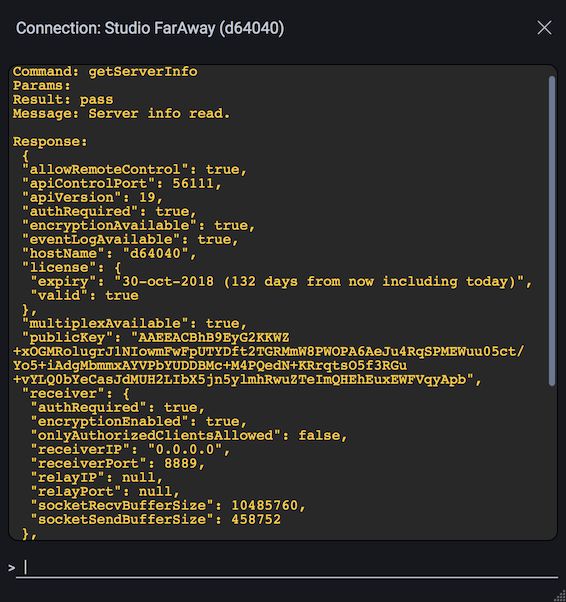566x602 pixels.
Task: Click the "socketRecvBufferSize": 10485760 line
Action: click(168, 506)
